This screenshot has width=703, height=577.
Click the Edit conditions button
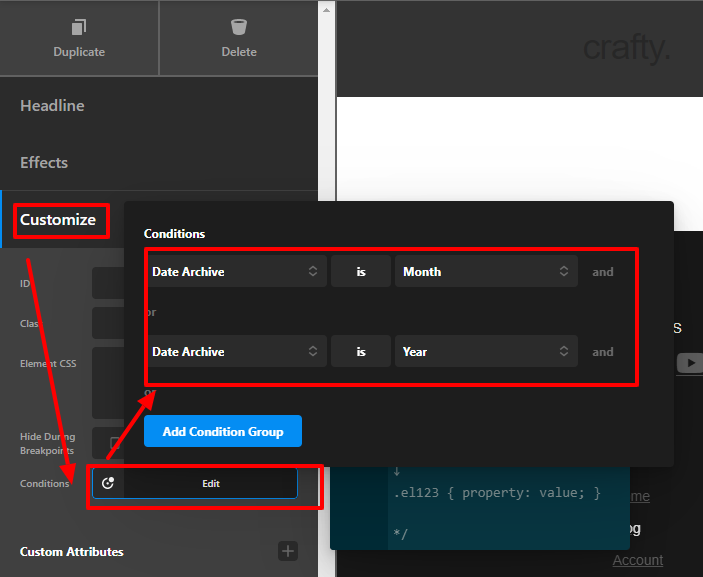tap(210, 483)
